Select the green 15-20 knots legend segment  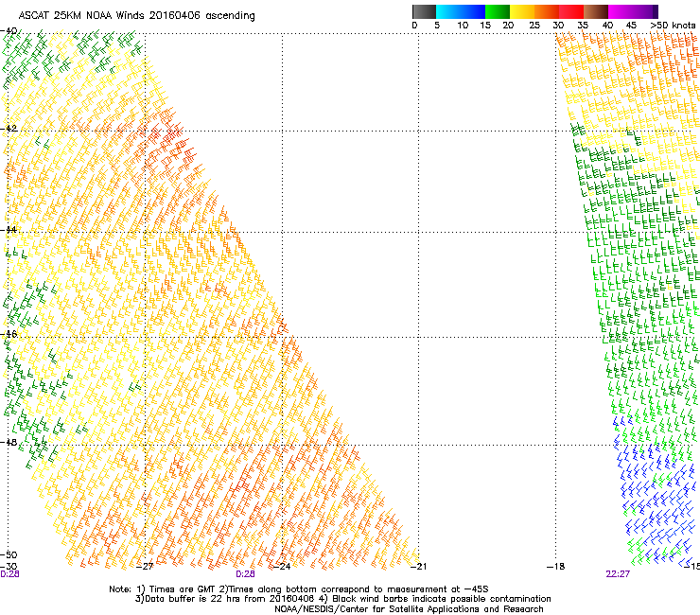[498, 11]
